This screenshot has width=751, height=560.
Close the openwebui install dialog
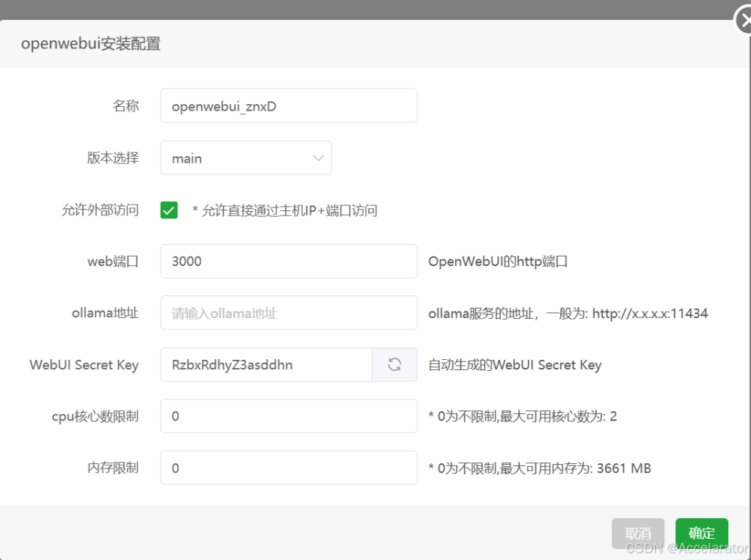743,22
